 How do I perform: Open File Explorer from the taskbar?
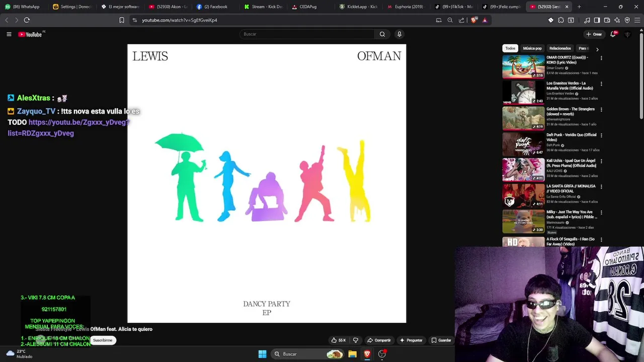point(352,354)
